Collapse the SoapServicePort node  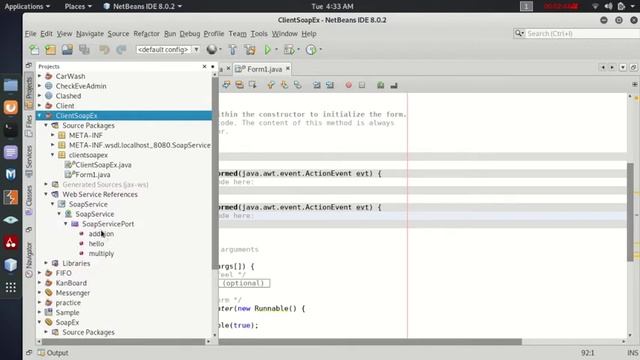coord(66,224)
